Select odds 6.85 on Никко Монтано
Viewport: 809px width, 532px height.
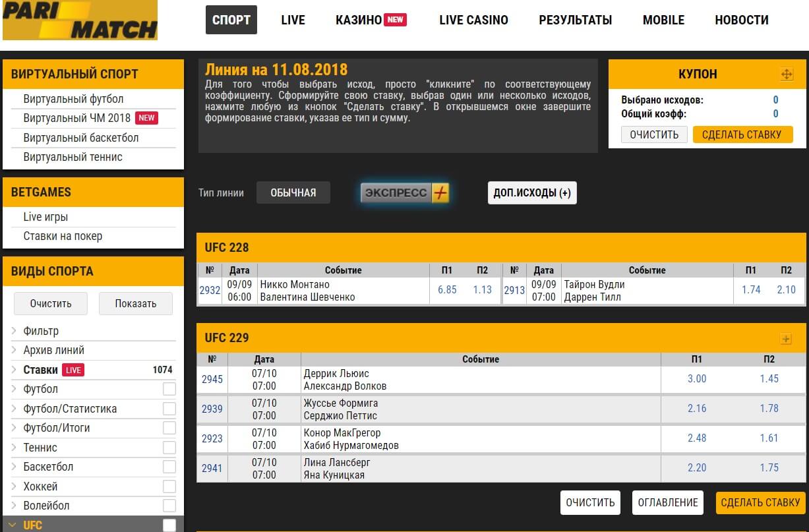(x=447, y=289)
